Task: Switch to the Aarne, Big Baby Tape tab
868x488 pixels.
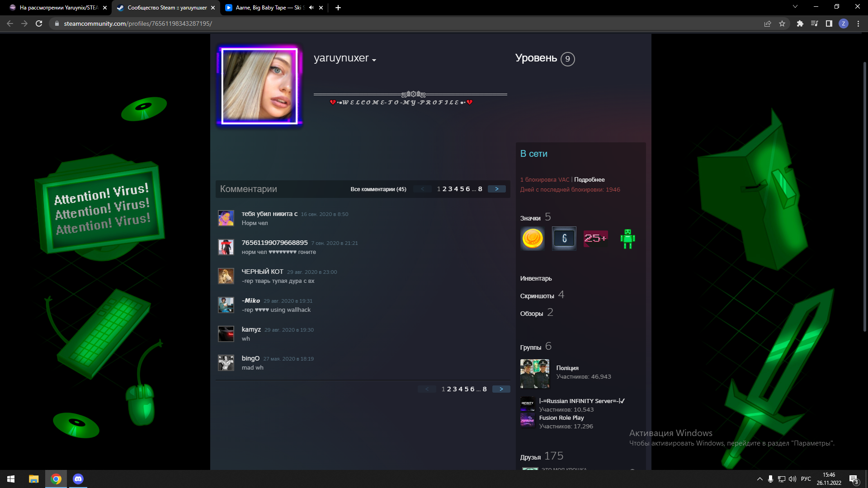Action: click(267, 8)
